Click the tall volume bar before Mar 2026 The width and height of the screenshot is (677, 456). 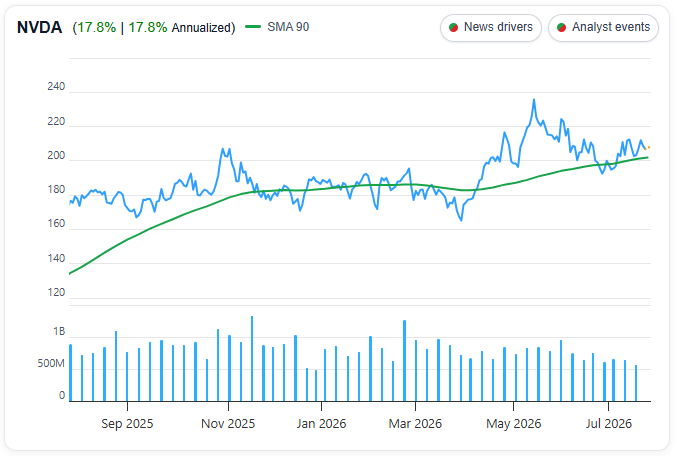[x=405, y=361]
